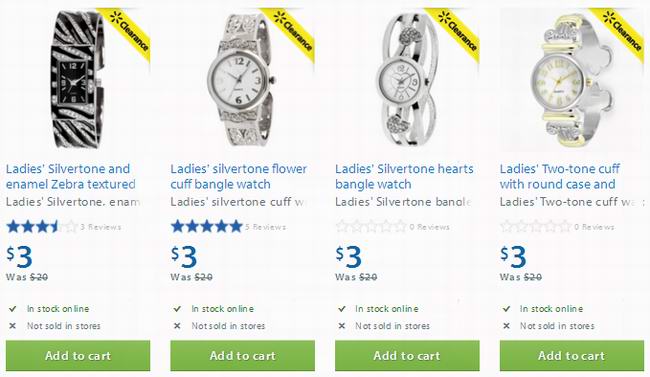Click the empty star rating of the hearts bangle watch

click(371, 226)
